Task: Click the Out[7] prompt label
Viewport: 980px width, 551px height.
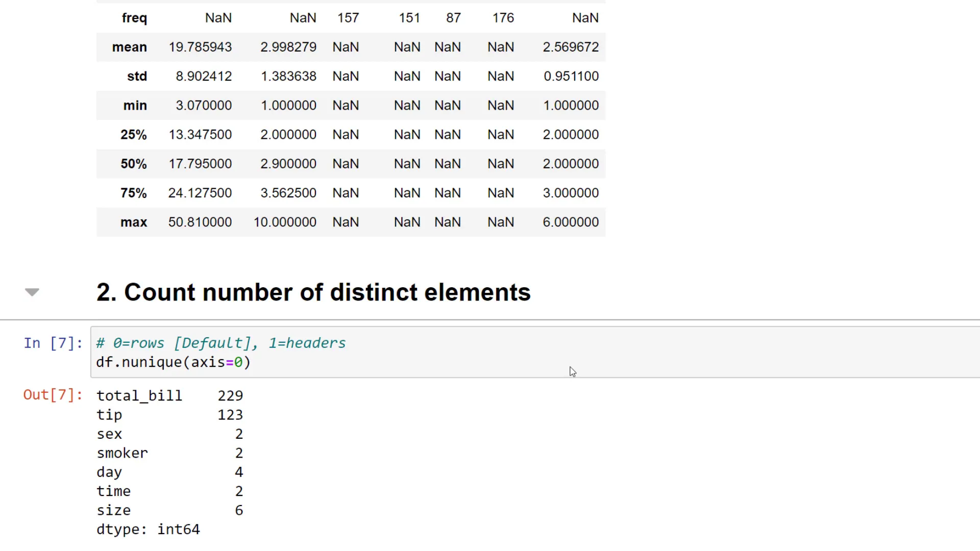Action: pos(53,394)
